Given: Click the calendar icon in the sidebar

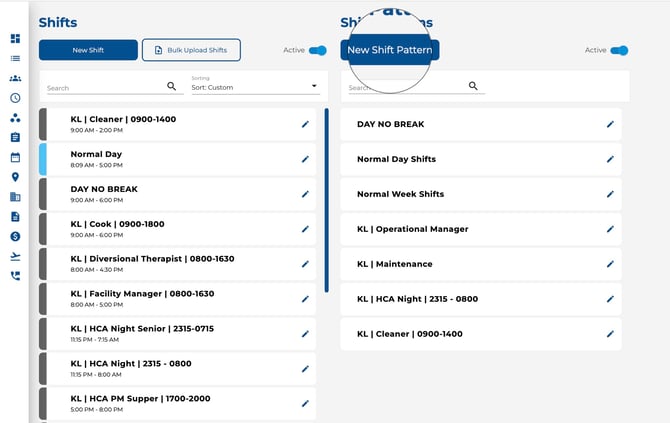Looking at the screenshot, I should [15, 157].
